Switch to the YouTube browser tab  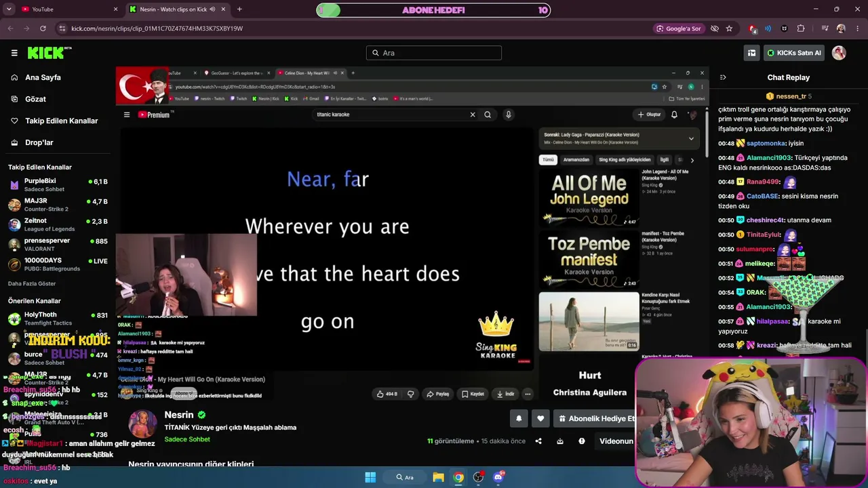tap(66, 9)
